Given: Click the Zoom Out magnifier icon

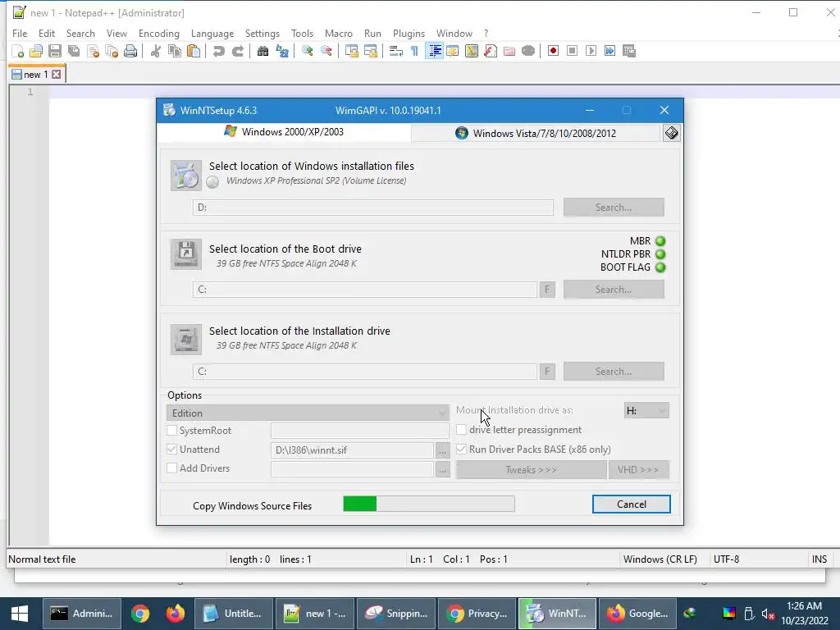Looking at the screenshot, I should [x=326, y=51].
